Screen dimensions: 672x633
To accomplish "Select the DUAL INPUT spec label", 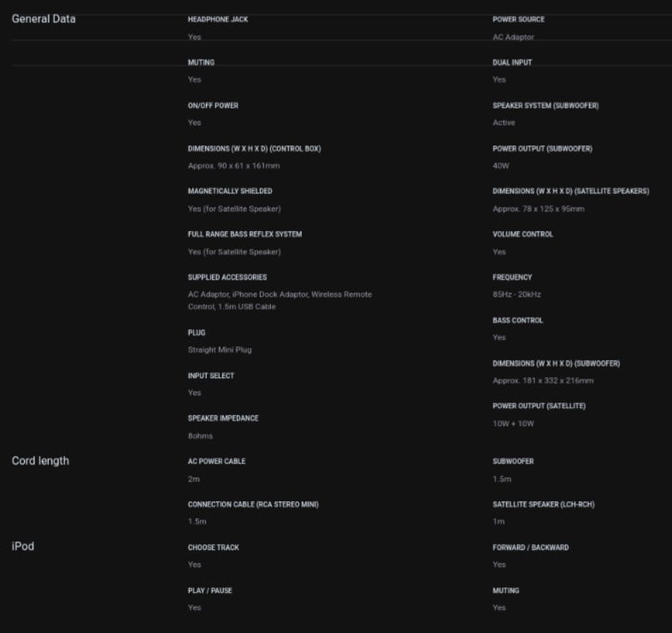I will 512,62.
